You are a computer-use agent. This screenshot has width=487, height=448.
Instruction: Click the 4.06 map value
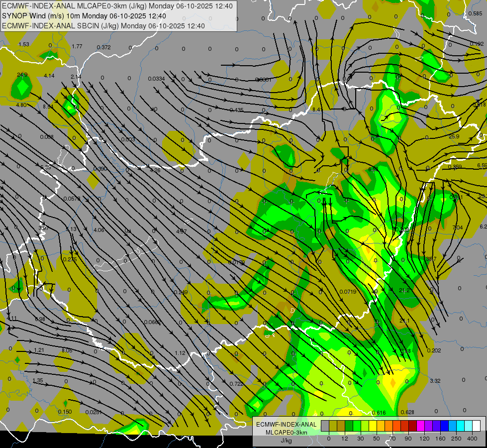click(x=99, y=230)
